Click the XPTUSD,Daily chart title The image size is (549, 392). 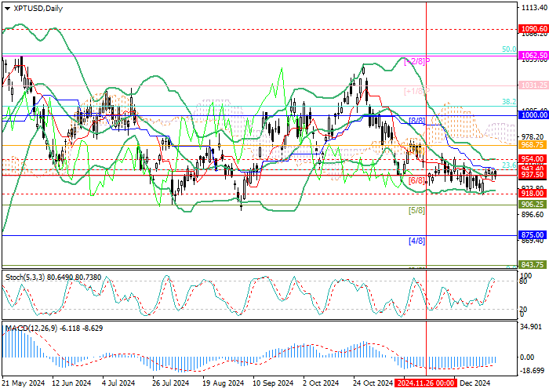click(x=35, y=7)
